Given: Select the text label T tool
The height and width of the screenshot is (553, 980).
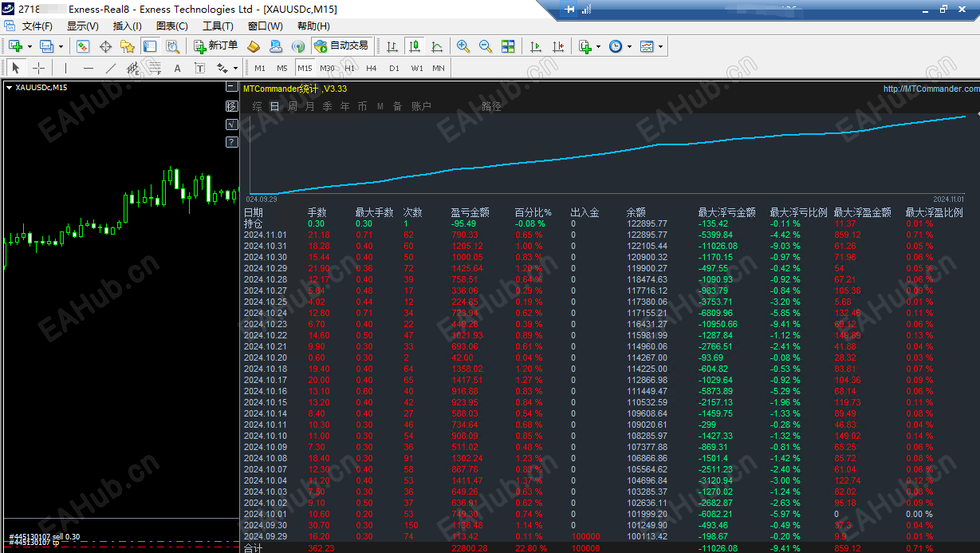Looking at the screenshot, I should point(199,68).
